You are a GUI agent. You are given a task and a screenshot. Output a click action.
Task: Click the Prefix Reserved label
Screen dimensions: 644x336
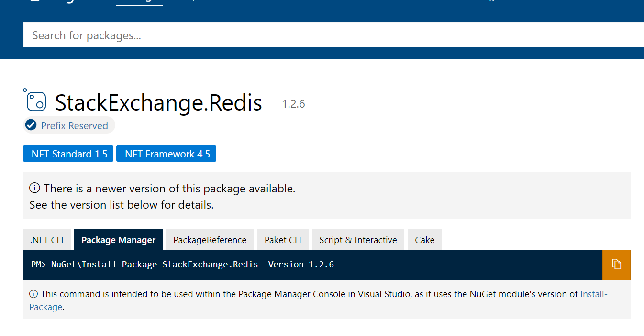tap(75, 126)
